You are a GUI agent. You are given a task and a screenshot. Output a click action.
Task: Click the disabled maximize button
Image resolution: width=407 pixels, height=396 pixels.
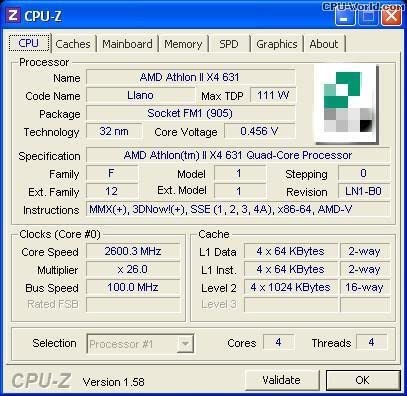(x=368, y=16)
